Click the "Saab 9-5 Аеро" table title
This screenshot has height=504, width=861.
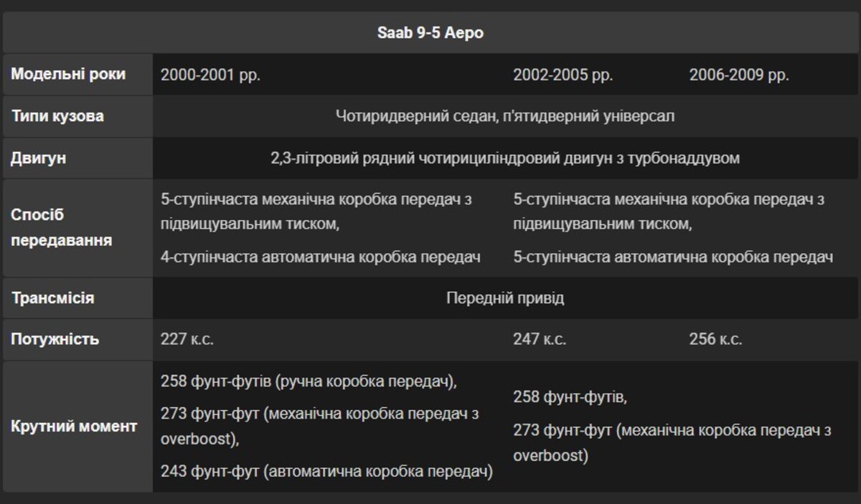pos(430,33)
